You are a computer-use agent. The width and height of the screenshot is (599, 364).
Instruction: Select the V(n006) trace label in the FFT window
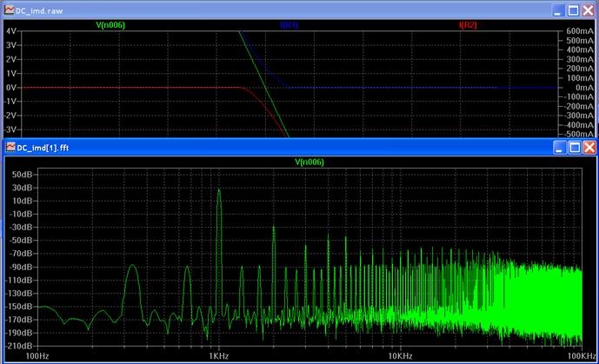[x=309, y=162]
